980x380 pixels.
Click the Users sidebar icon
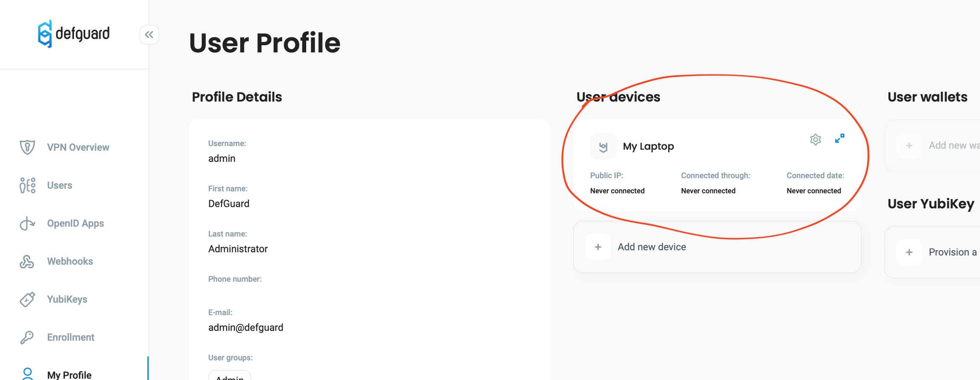[27, 186]
